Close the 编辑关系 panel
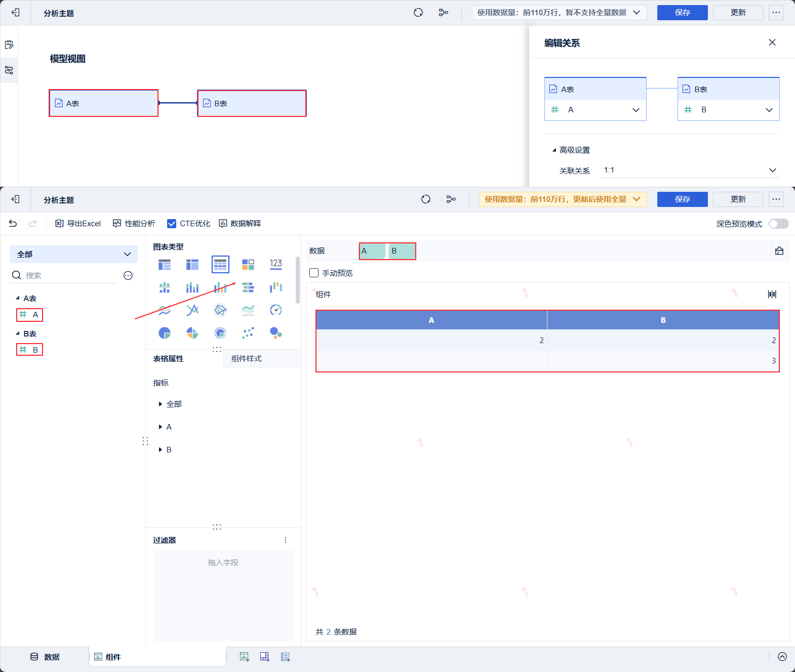The height and width of the screenshot is (672, 795). (x=772, y=43)
